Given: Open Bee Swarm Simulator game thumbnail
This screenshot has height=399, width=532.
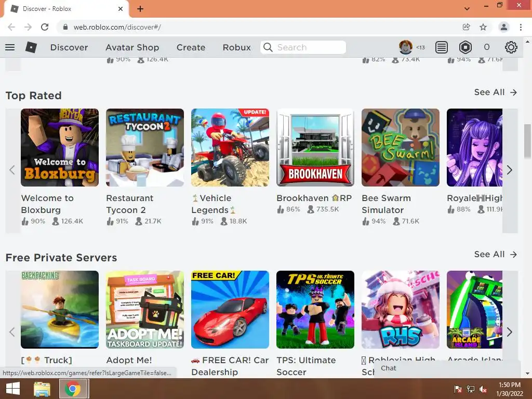Looking at the screenshot, I should pyautogui.click(x=401, y=148).
